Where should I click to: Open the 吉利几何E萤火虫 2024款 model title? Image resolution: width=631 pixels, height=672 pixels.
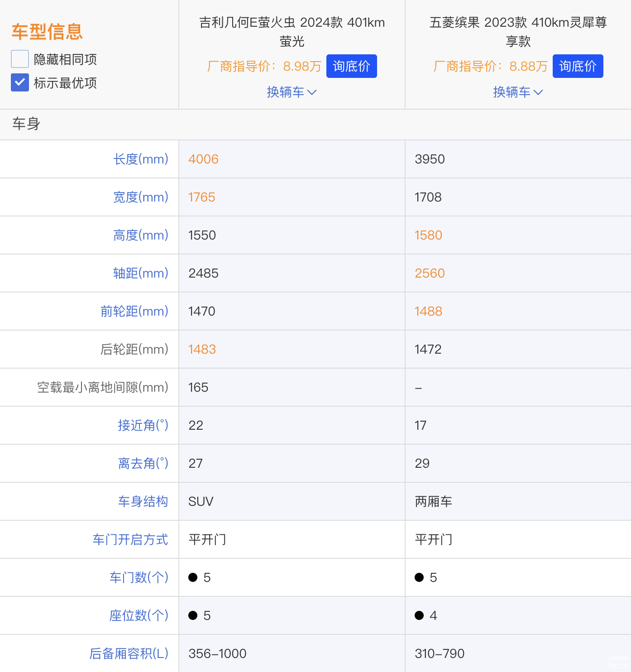point(292,32)
